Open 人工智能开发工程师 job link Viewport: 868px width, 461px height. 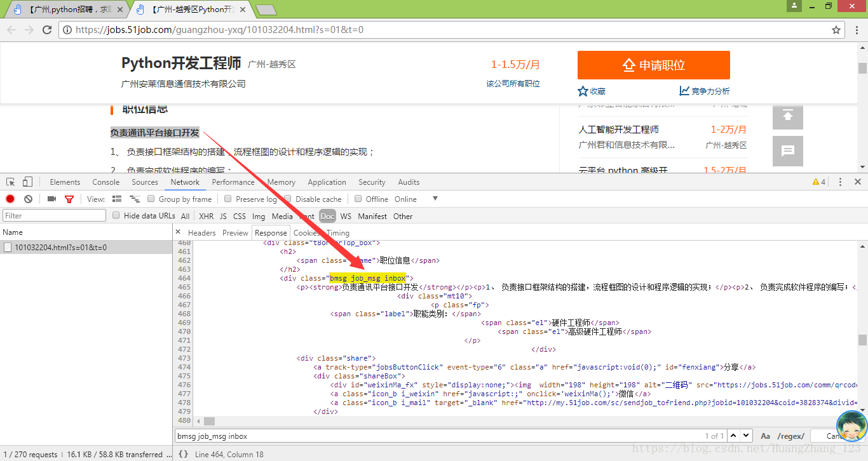pos(619,129)
